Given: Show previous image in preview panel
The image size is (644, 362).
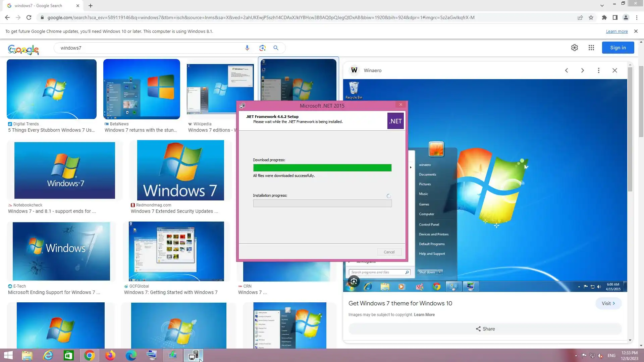Looking at the screenshot, I should tap(567, 70).
